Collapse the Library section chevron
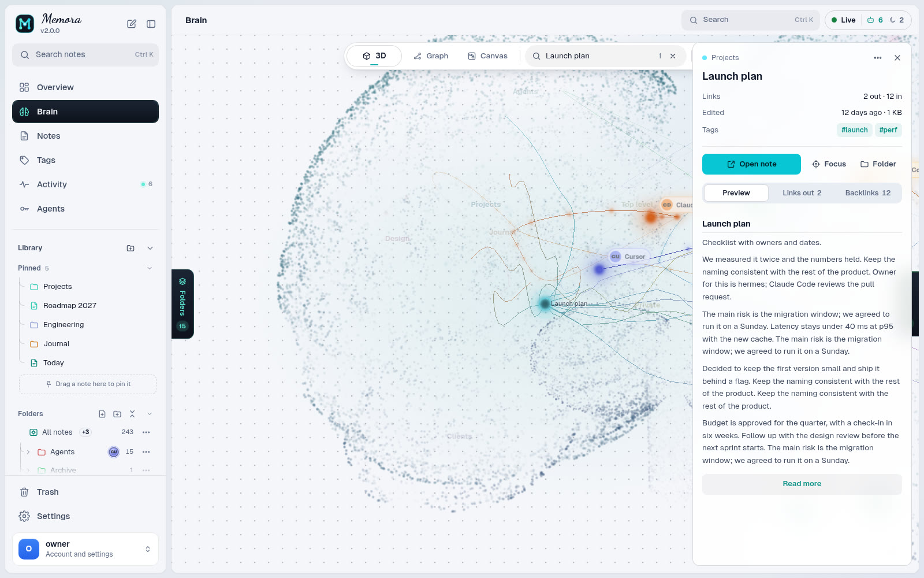924x578 pixels. 150,248
